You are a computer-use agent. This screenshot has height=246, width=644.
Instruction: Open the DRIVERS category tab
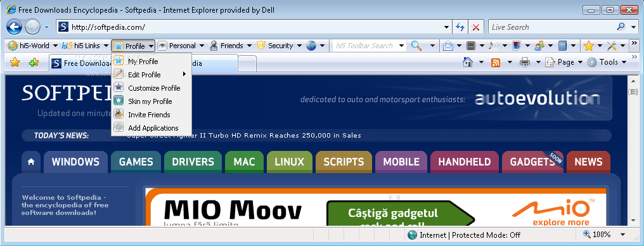pyautogui.click(x=193, y=162)
